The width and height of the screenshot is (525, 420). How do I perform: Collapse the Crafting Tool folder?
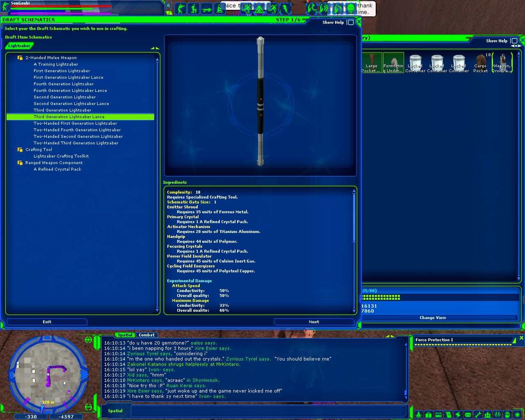tap(20, 150)
